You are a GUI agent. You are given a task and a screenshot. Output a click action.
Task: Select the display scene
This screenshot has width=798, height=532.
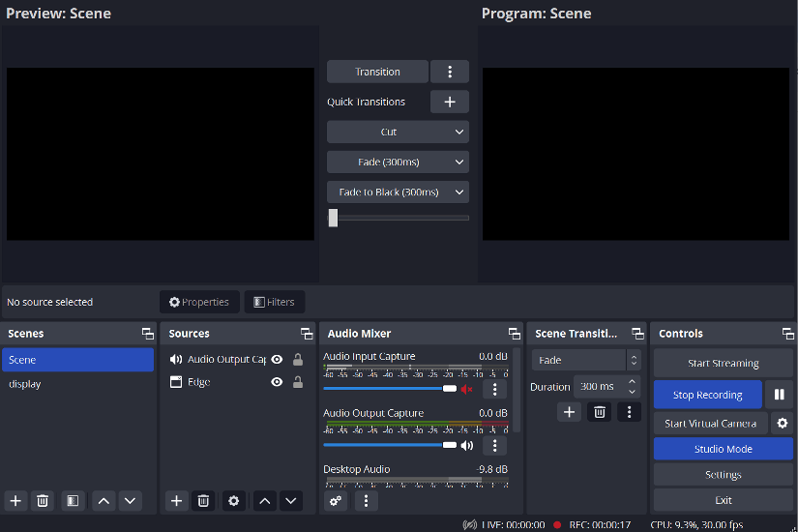pos(78,384)
